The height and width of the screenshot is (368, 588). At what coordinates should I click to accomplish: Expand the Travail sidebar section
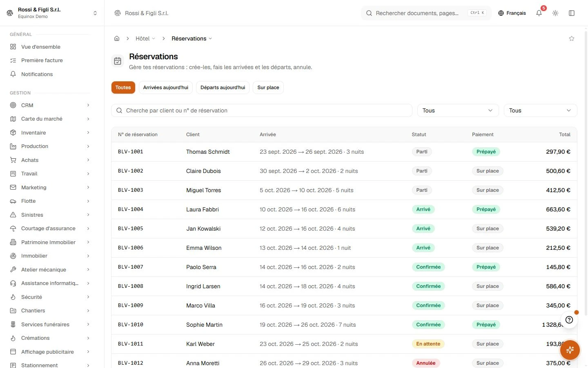(50, 174)
